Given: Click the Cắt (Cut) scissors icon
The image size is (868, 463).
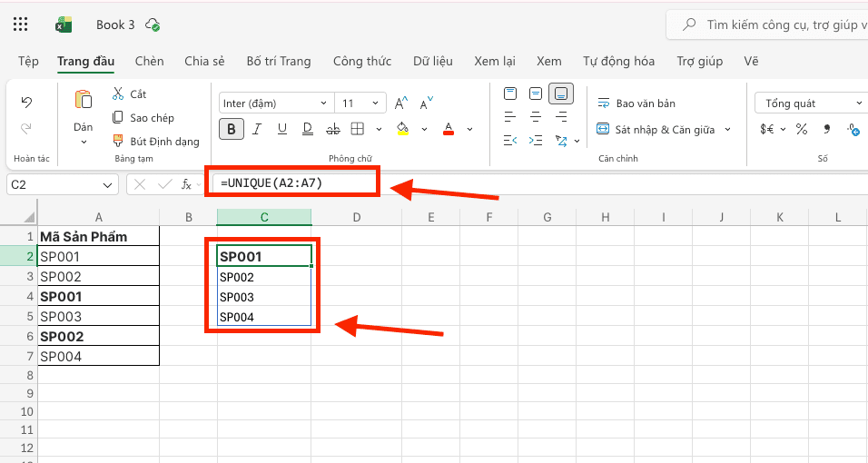Looking at the screenshot, I should (x=118, y=94).
